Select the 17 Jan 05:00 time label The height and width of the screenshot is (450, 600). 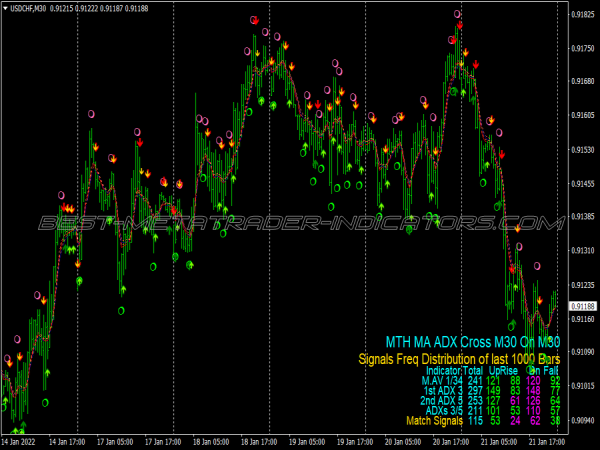coord(115,442)
